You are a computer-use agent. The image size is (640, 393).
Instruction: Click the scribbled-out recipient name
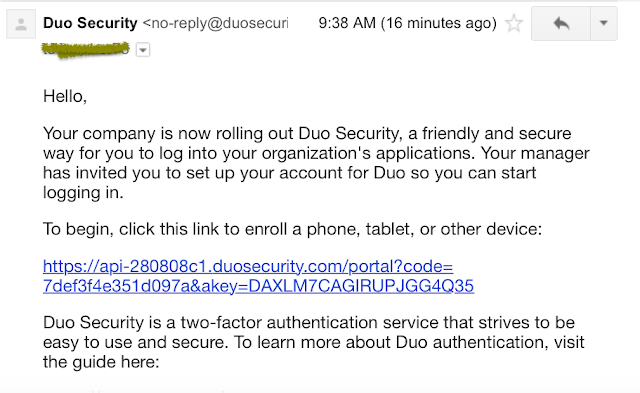tap(86, 50)
